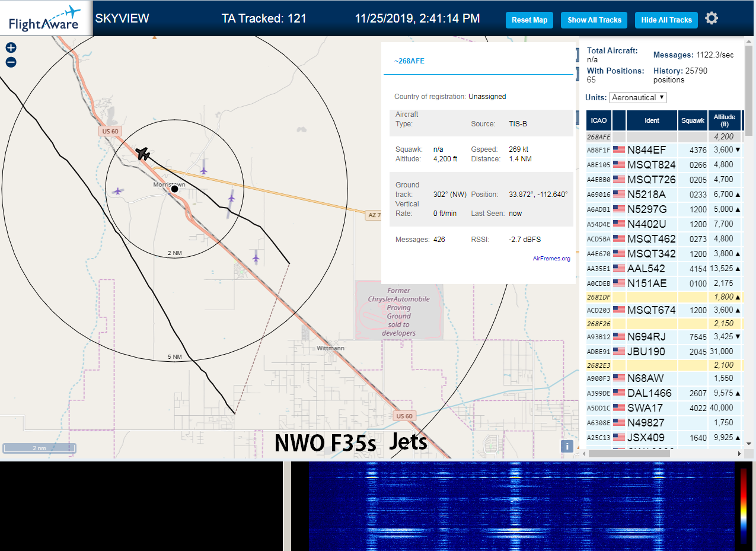Select the ident N844EF
Viewport: 756px width, 551px height.
click(x=647, y=150)
